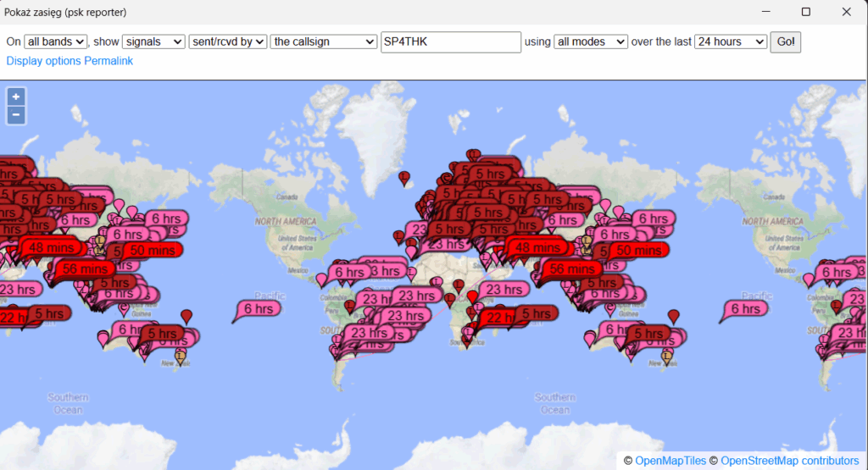Expand the 'signals' show dropdown

pyautogui.click(x=153, y=41)
